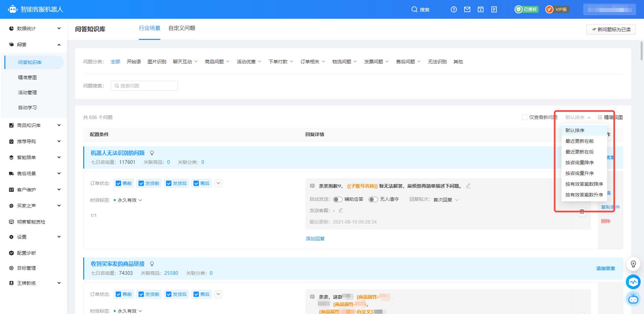Screen dimensions: 644x314
Task: Switch to 行业场景 tab
Action: pyautogui.click(x=150, y=28)
